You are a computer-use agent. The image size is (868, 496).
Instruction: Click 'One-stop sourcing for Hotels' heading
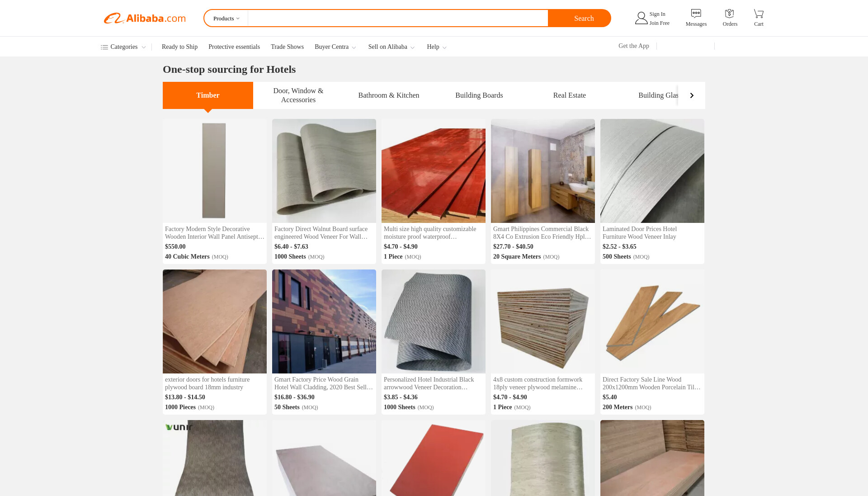(229, 70)
